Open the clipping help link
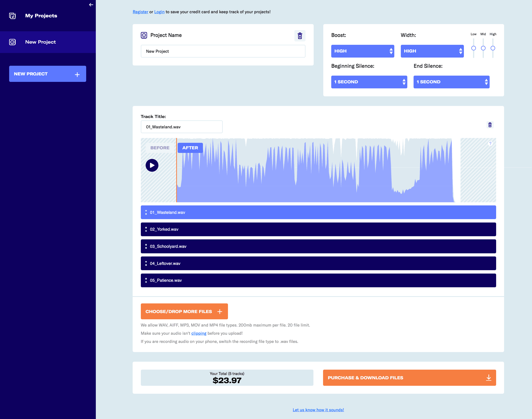This screenshot has height=419, width=532. [199, 333]
